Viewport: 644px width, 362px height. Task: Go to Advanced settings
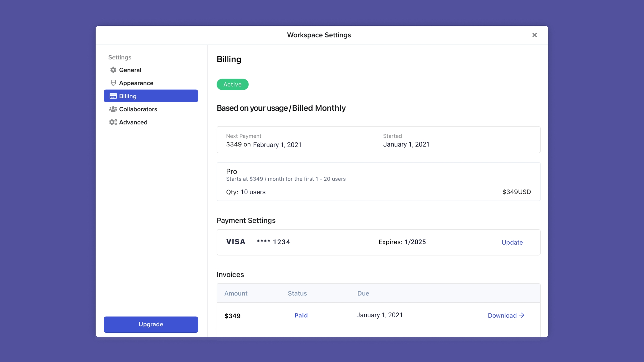tap(133, 122)
